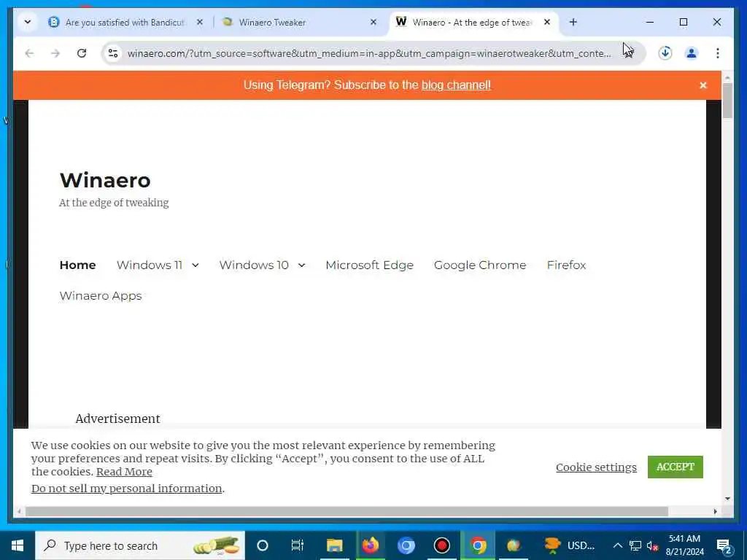Screen dimensions: 747x560
Task: Open Cookie settings link
Action: click(x=596, y=467)
